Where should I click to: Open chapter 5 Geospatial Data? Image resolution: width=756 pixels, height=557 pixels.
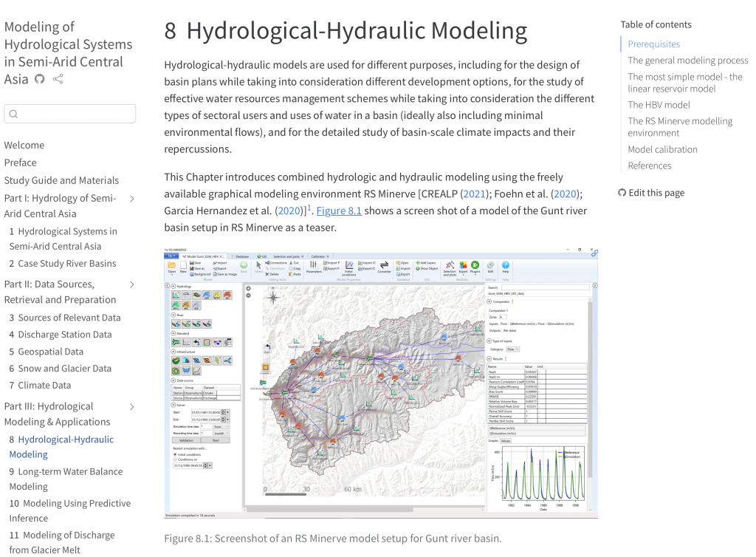click(x=47, y=352)
